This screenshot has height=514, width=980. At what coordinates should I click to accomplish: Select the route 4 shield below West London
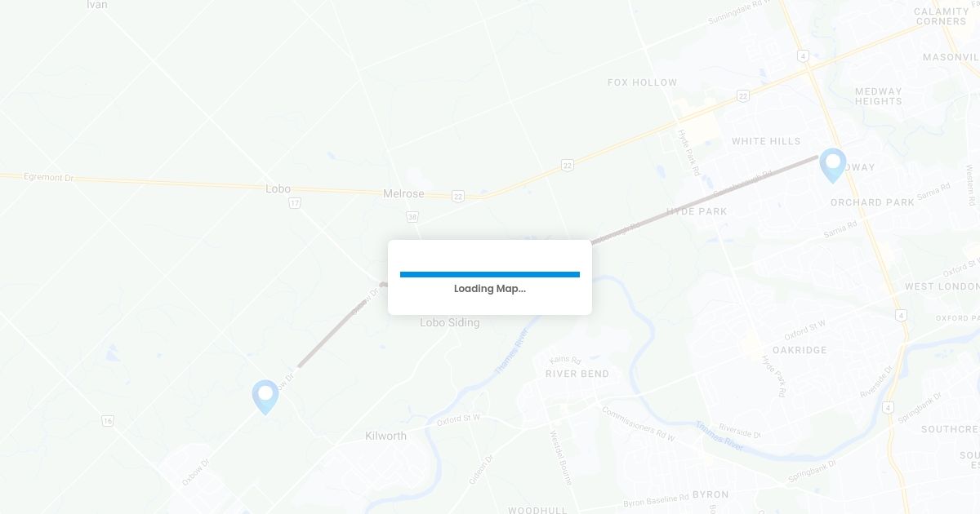point(901,315)
